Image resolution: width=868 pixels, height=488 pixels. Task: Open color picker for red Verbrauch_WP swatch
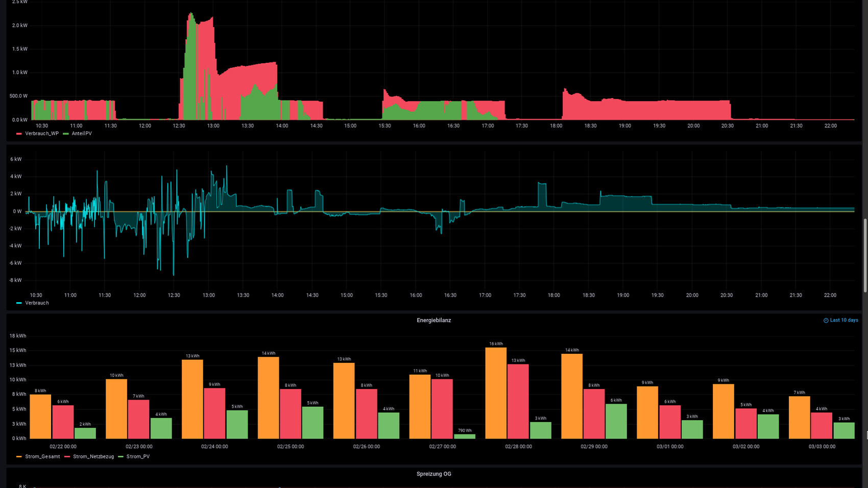[x=19, y=134]
